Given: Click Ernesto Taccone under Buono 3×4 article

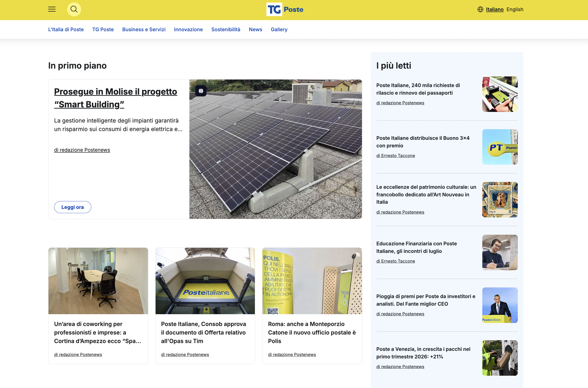Looking at the screenshot, I should 396,156.
